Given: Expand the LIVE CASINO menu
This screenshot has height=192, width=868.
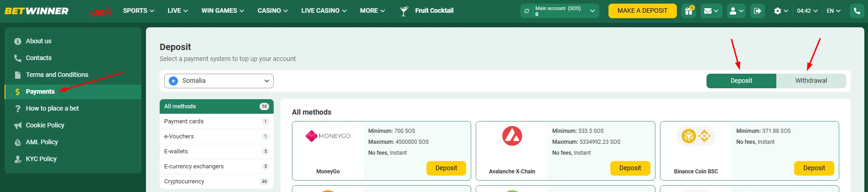Looking at the screenshot, I should coord(324,10).
